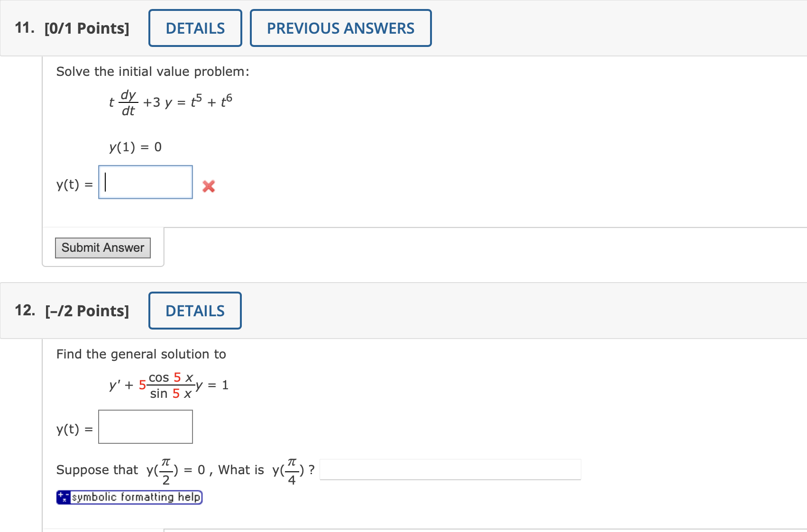Click the red X incorrect-answer marker
807x532 pixels.
(x=208, y=186)
